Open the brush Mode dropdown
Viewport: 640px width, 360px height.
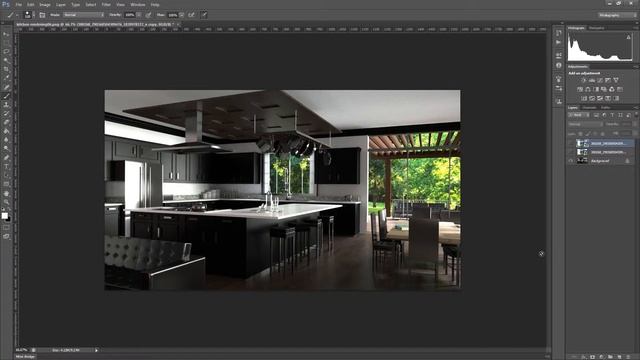pyautogui.click(x=83, y=15)
